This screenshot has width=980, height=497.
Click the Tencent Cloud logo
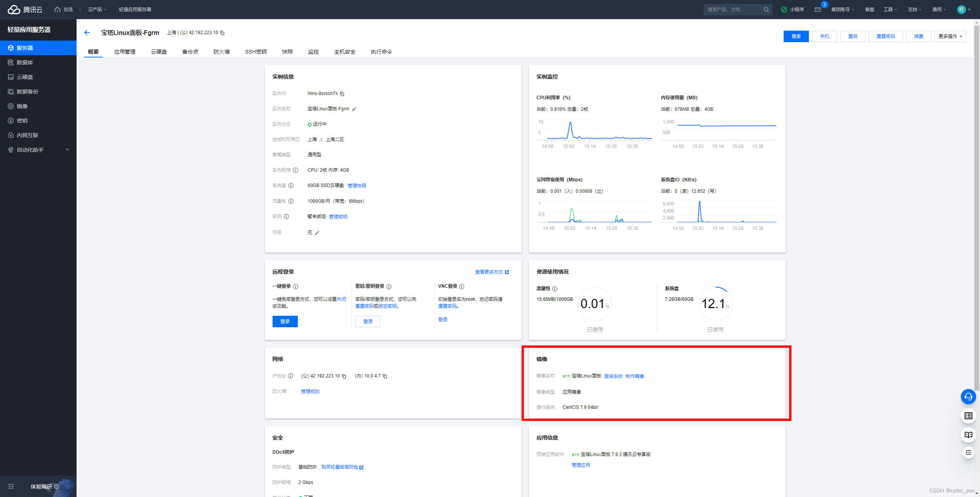(25, 10)
